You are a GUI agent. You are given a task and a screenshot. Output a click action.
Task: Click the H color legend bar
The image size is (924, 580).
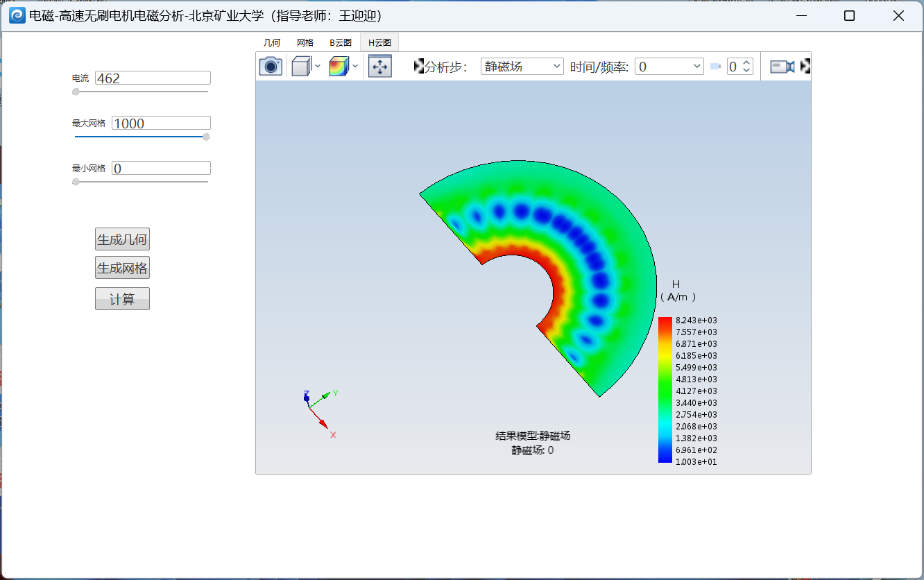(665, 390)
